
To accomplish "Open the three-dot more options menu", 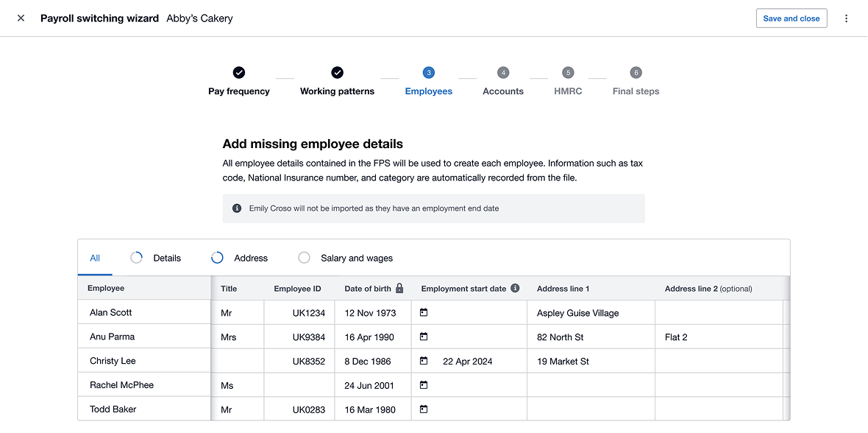I will (846, 18).
